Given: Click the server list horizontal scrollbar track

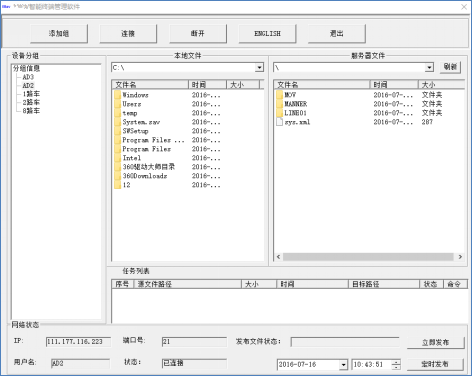Looking at the screenshot, I should click(369, 257).
